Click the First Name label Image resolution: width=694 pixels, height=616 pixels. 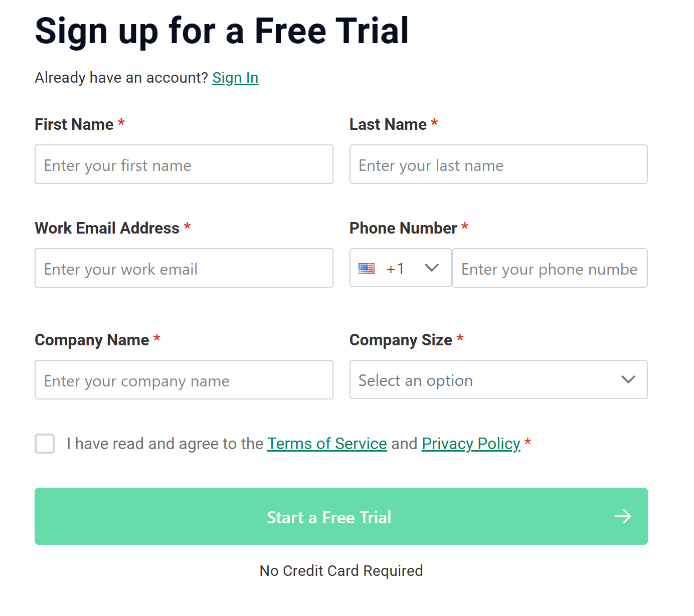pyautogui.click(x=74, y=124)
